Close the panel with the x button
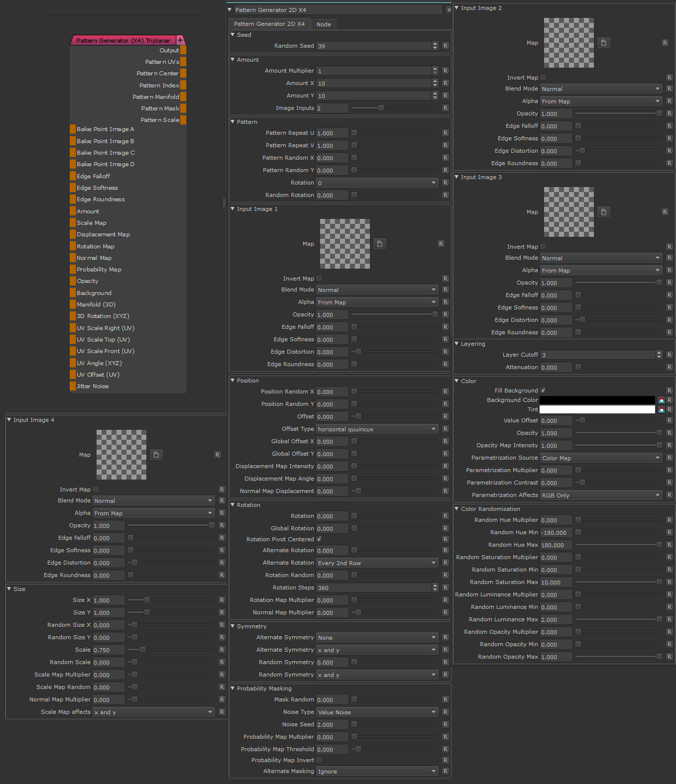 coord(449,10)
